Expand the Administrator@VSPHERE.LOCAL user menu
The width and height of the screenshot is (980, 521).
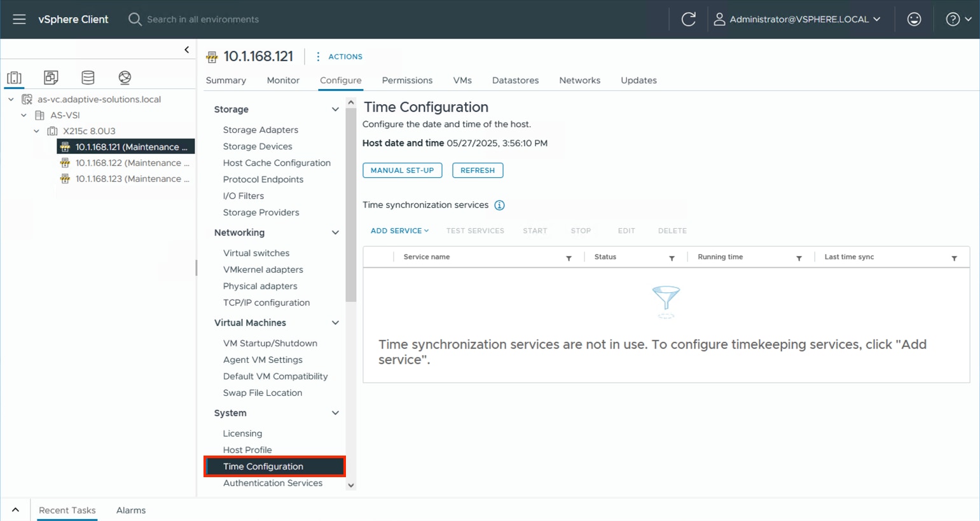[797, 19]
